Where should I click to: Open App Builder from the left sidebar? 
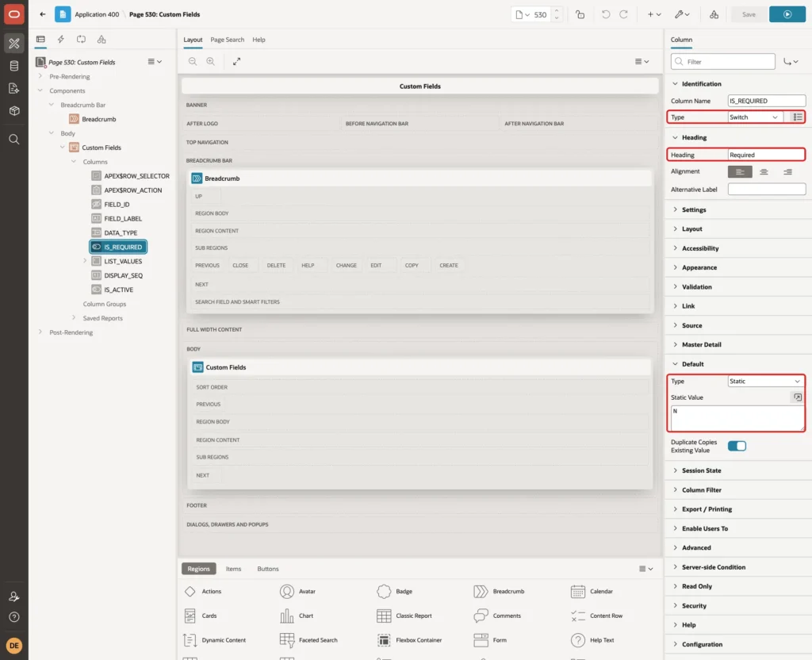pos(14,44)
